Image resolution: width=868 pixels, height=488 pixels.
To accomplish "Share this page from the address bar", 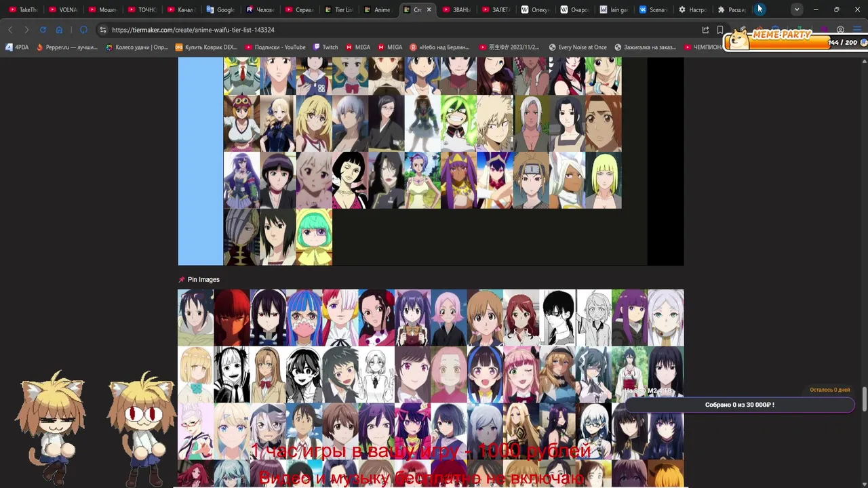I will coord(705,30).
